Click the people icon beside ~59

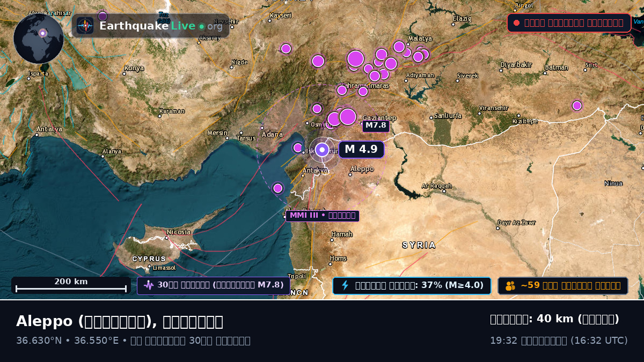510,286
